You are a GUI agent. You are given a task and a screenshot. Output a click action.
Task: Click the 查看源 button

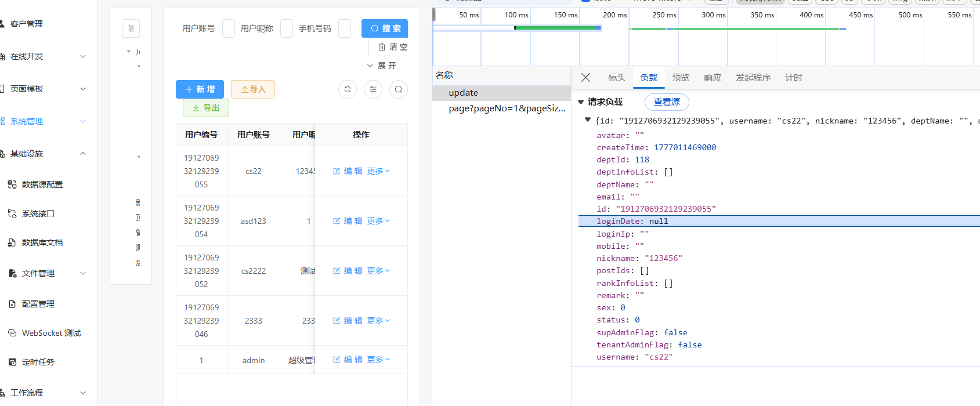(x=667, y=102)
